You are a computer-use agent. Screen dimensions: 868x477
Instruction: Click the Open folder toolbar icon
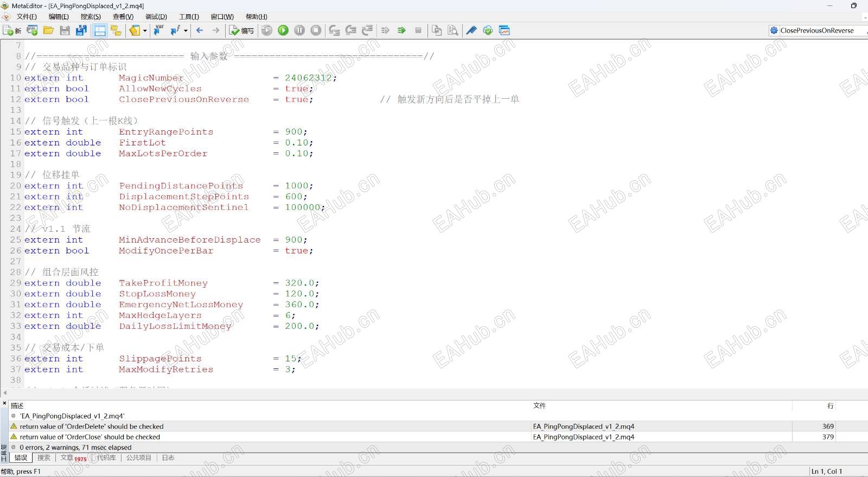pos(48,30)
